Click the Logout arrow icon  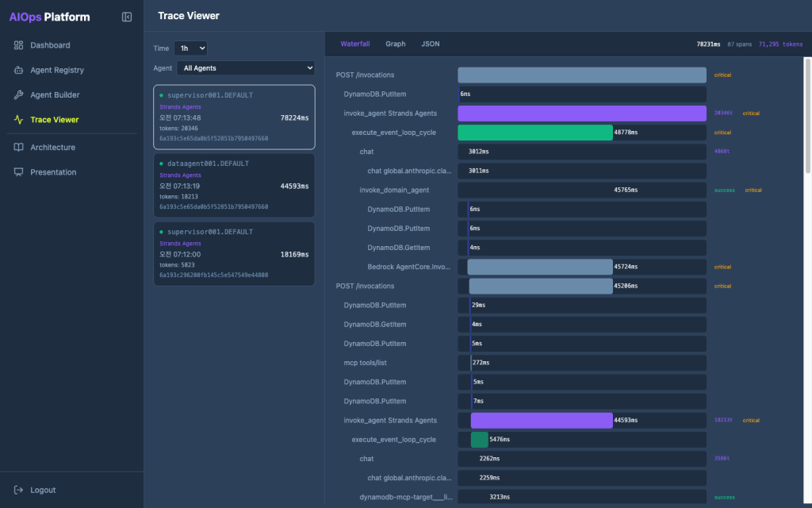coord(19,490)
